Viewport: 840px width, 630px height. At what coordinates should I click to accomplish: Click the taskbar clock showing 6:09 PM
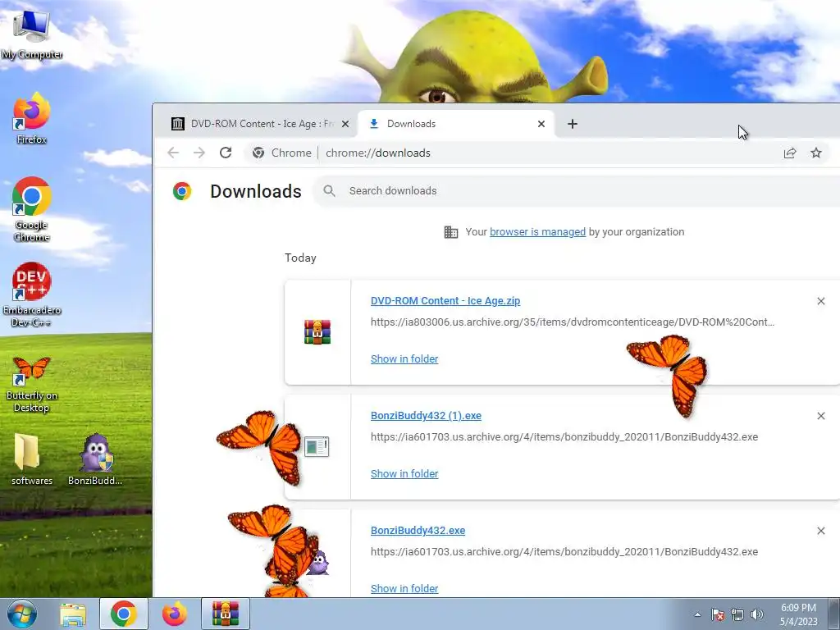798,614
